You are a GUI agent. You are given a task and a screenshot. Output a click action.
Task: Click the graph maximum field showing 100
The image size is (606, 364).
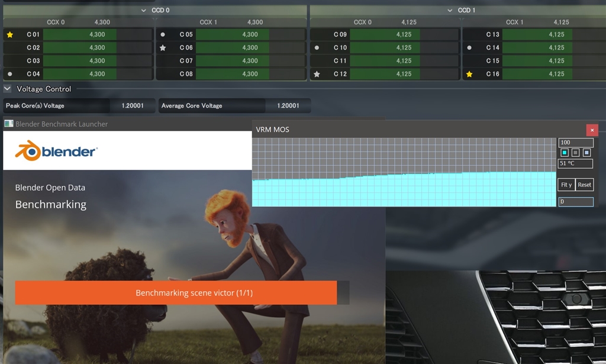point(576,143)
